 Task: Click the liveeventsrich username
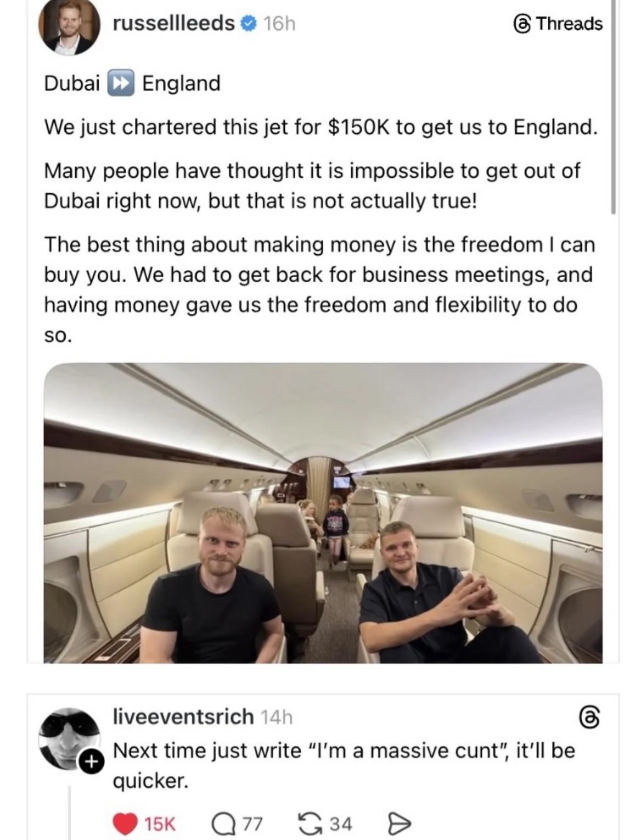pos(183,716)
